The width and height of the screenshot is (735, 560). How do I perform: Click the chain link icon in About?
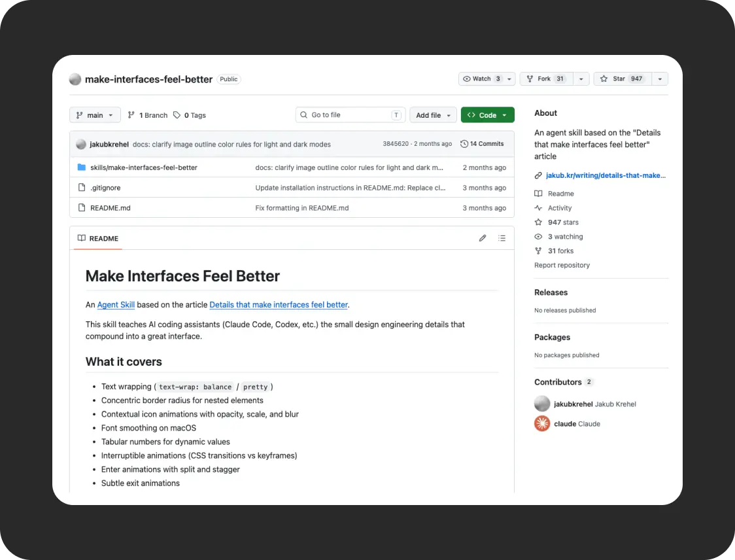coord(538,175)
